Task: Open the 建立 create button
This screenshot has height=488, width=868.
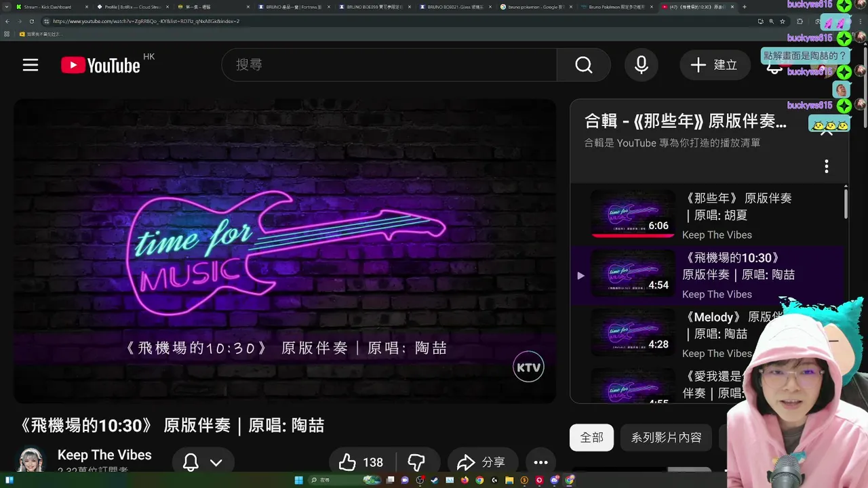Action: (715, 65)
